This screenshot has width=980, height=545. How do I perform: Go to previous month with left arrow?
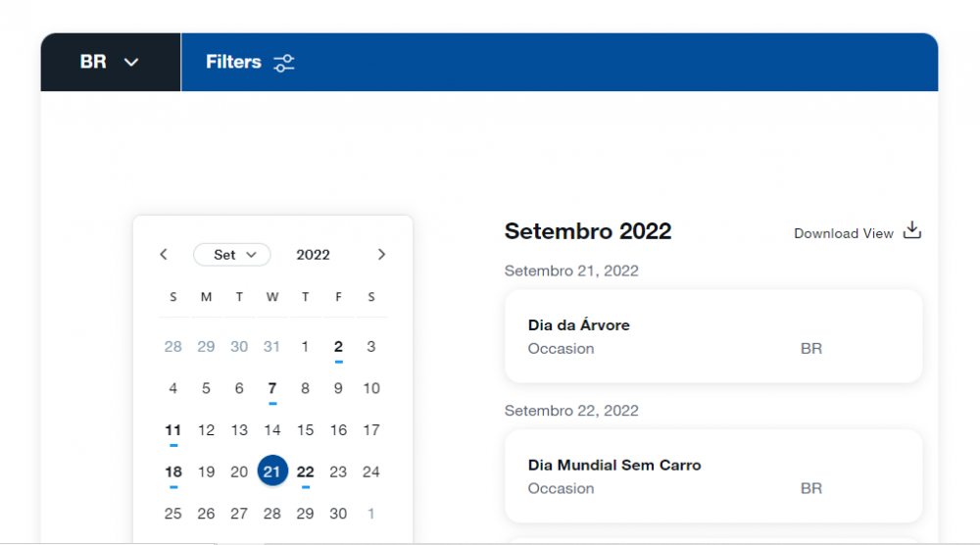(164, 255)
